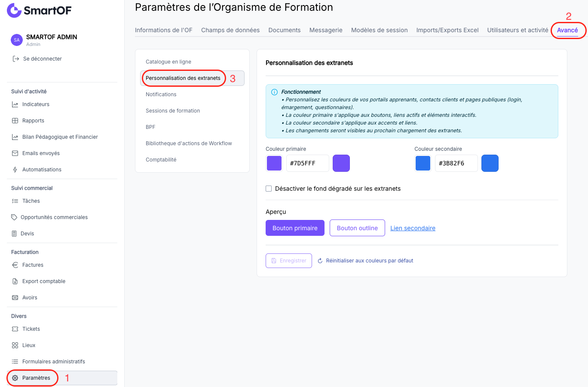Click the logout arrow icon
588x387 pixels.
coord(16,59)
